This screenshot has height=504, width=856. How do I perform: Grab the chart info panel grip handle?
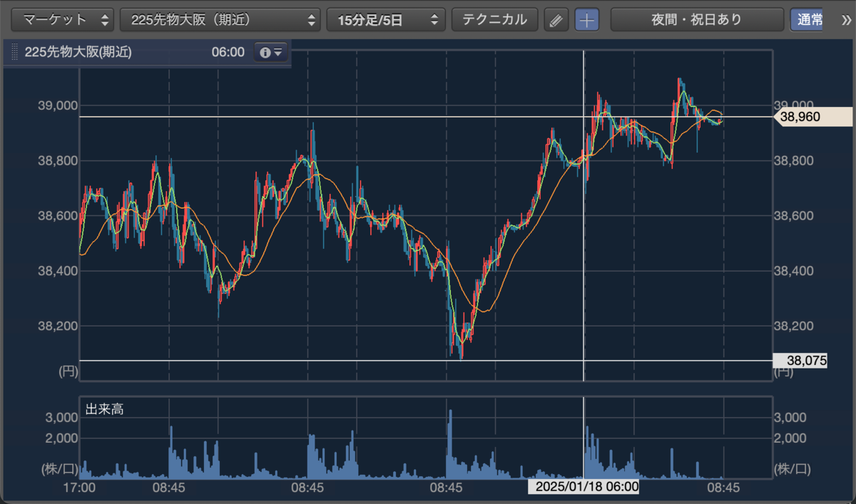(14, 52)
